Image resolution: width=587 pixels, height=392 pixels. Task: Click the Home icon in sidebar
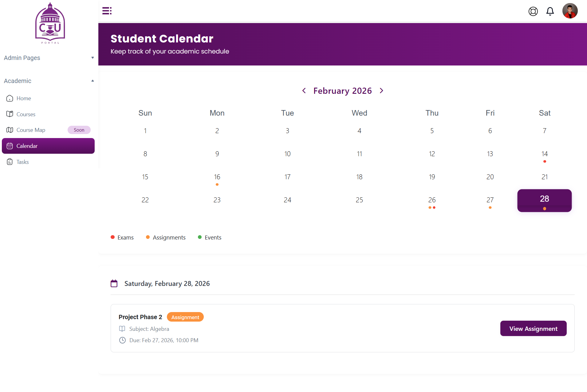10,98
